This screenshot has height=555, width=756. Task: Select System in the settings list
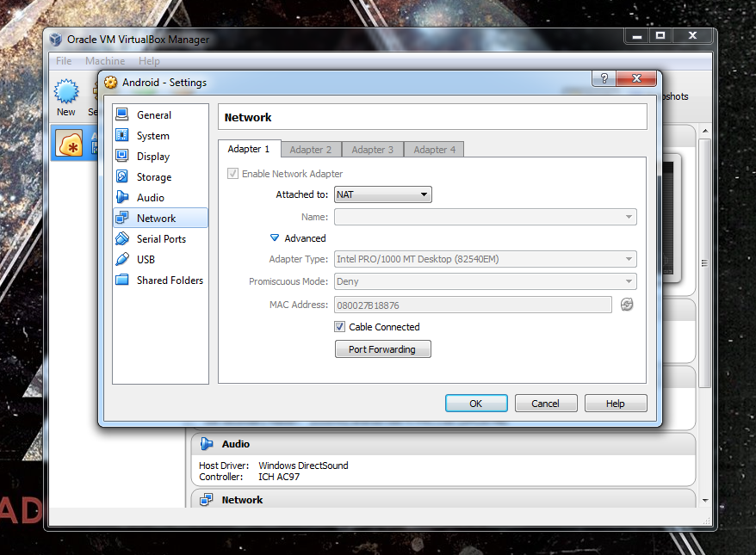pos(160,135)
